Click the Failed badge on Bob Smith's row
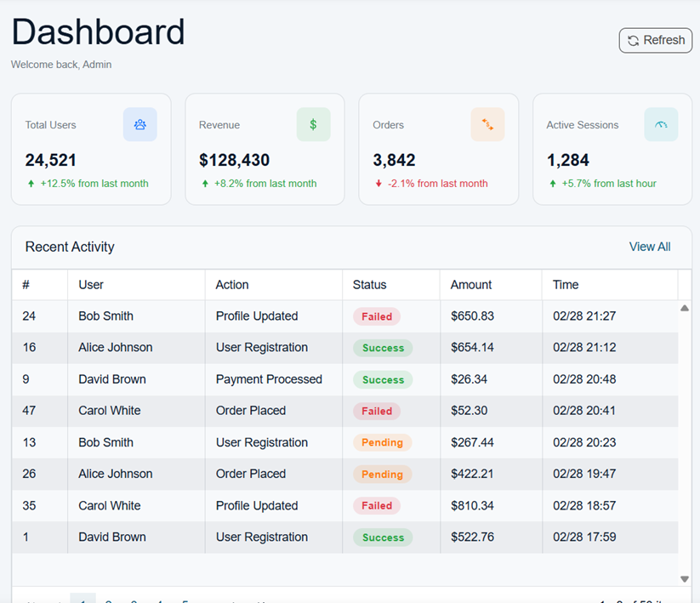 (376, 316)
